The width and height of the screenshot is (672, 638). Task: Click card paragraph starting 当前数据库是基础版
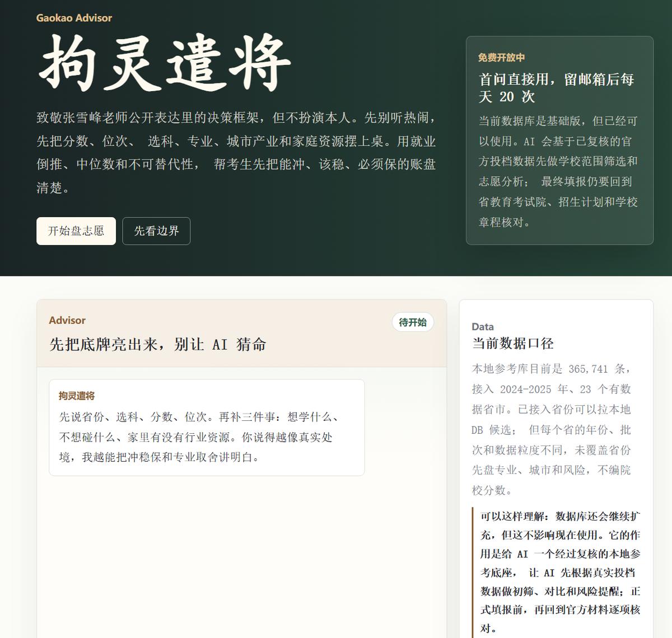[559, 171]
